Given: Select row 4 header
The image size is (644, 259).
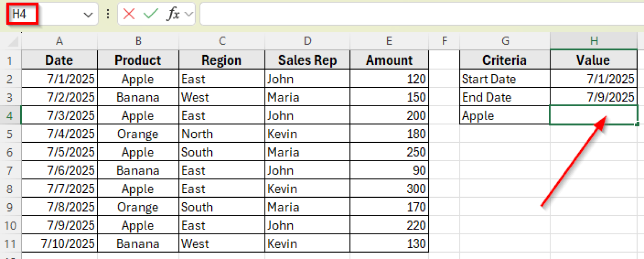Looking at the screenshot, I should (x=10, y=115).
